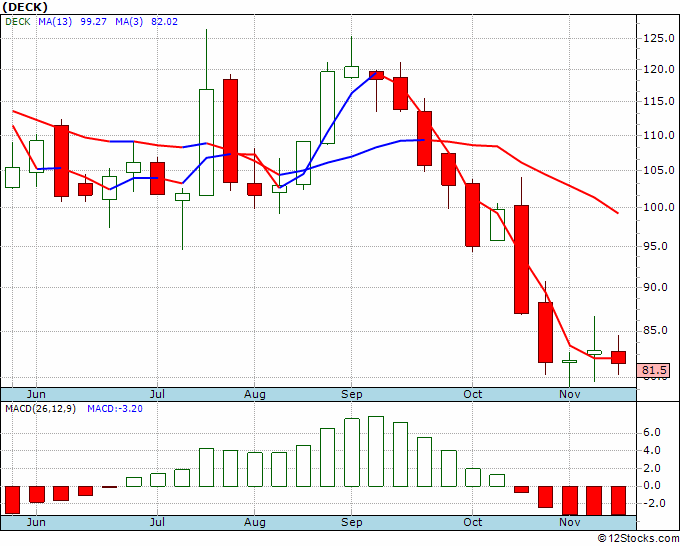
Task: Click the MA(3) legend label
Action: [129, 22]
